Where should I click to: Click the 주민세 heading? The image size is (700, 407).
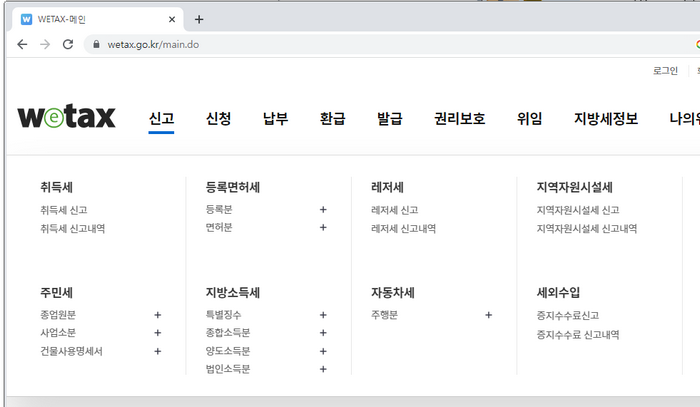pos(56,292)
